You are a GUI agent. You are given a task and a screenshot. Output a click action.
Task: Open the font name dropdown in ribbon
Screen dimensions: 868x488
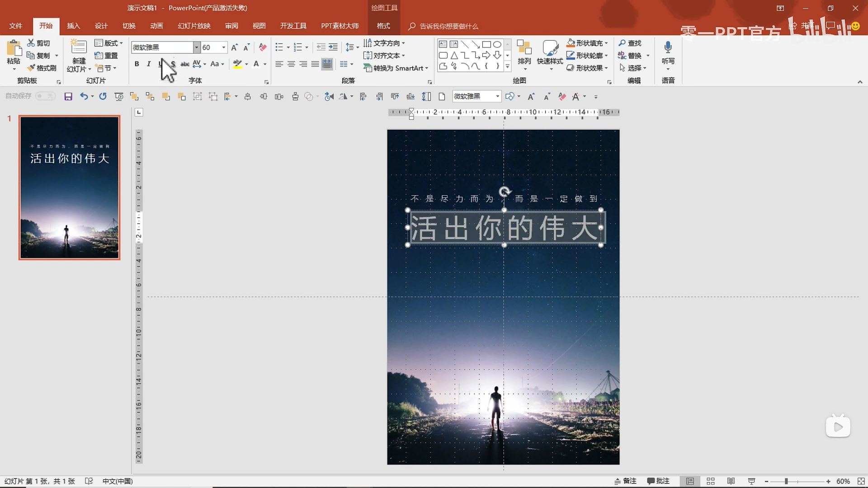coord(196,47)
